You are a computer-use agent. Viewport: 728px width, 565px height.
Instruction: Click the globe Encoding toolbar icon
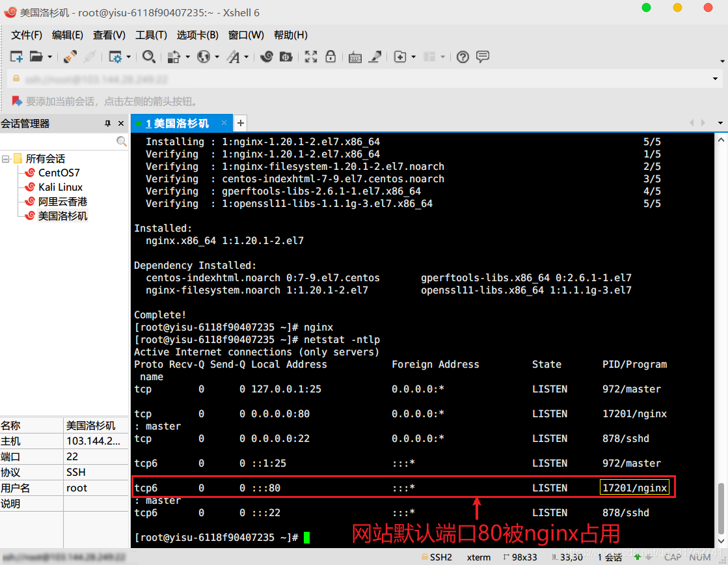pos(204,57)
